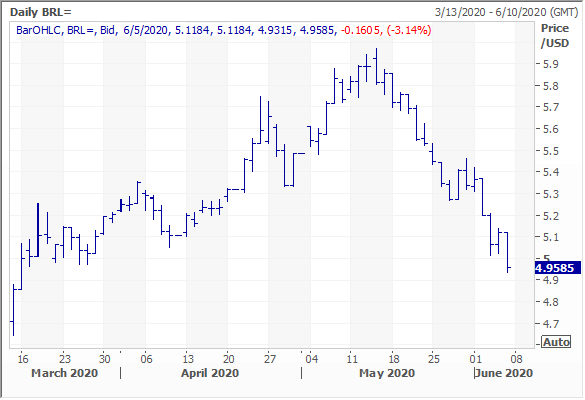Click the 11 date tick label
The image size is (585, 400).
tap(352, 359)
